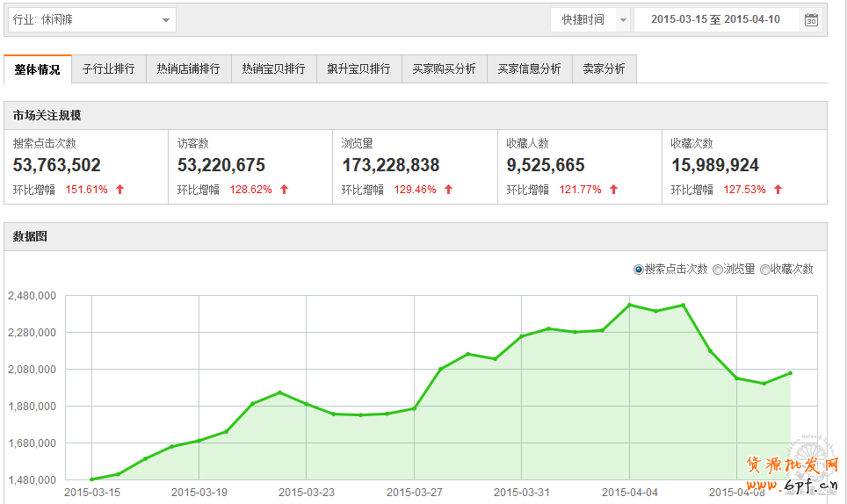The image size is (847, 504).
Task: Click the chart peak point at 2015-04-04
Action: (x=629, y=305)
